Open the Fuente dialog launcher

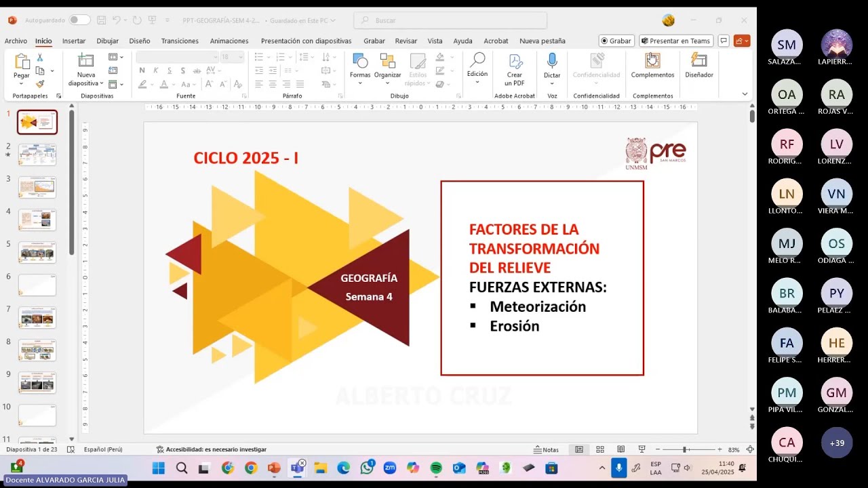coord(244,96)
